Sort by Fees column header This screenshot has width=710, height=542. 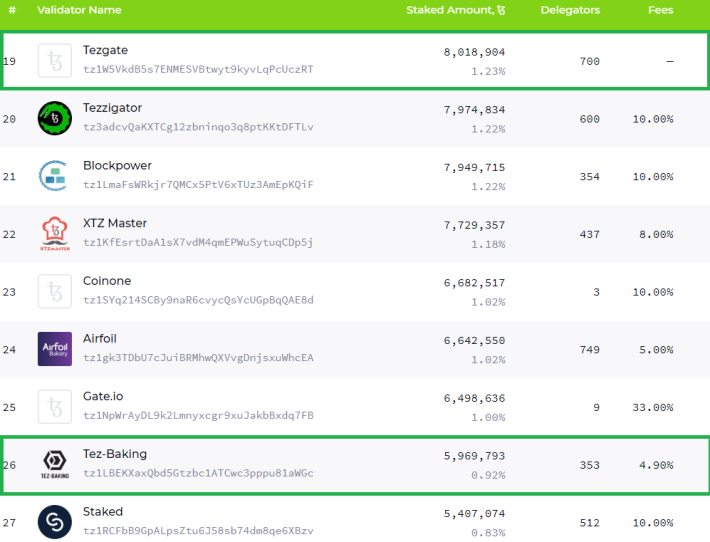661,10
